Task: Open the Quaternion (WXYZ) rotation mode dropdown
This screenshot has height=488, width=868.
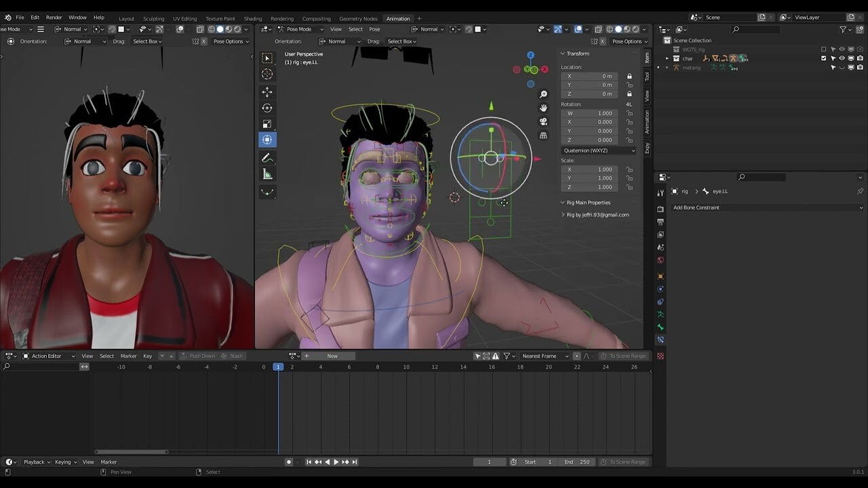Action: [597, 150]
